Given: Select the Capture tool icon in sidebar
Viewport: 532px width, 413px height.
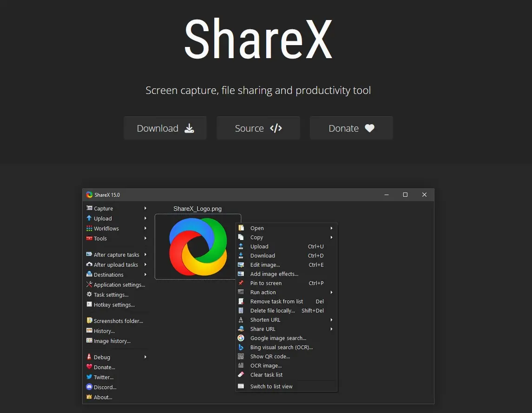Looking at the screenshot, I should click(x=89, y=208).
